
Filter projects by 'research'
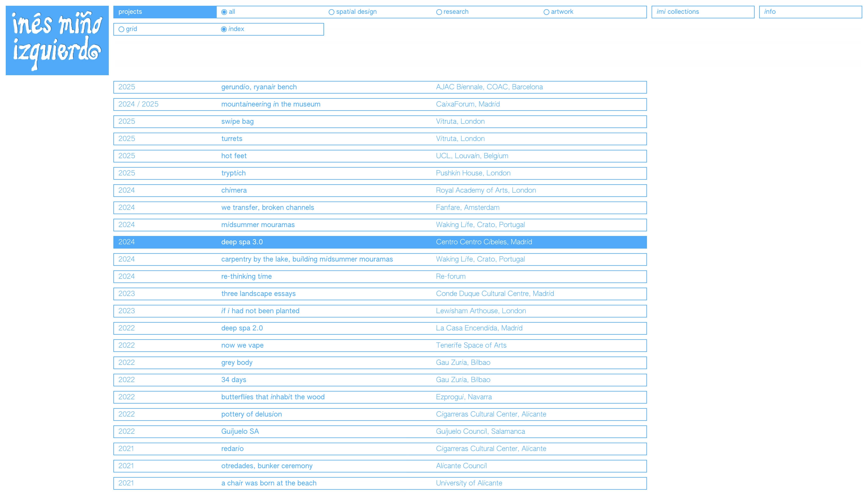pos(439,12)
